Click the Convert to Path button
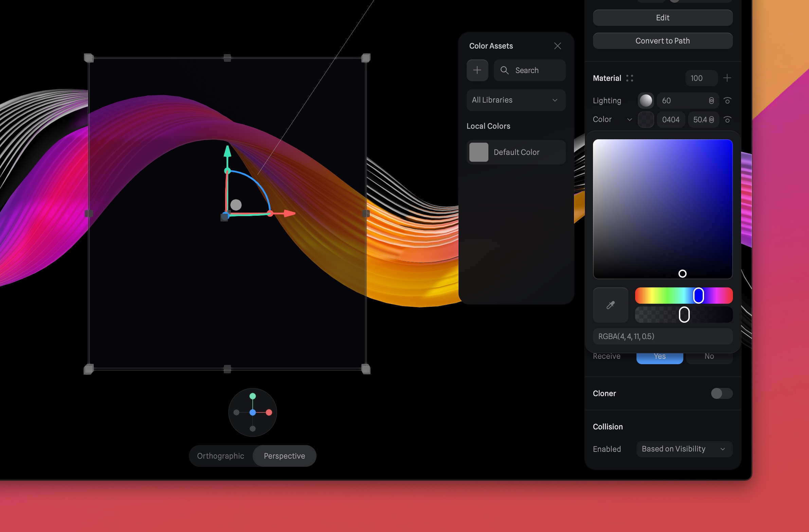The width and height of the screenshot is (809, 532). [662, 41]
